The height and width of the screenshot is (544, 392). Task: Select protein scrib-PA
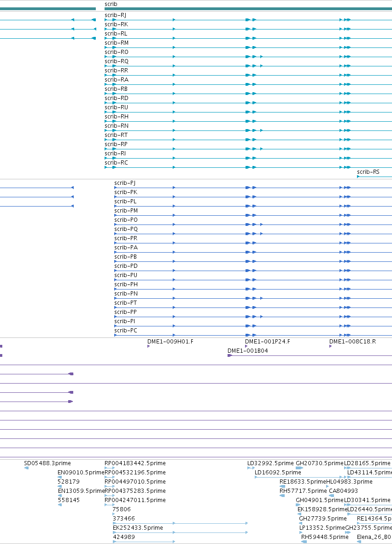tap(126, 248)
